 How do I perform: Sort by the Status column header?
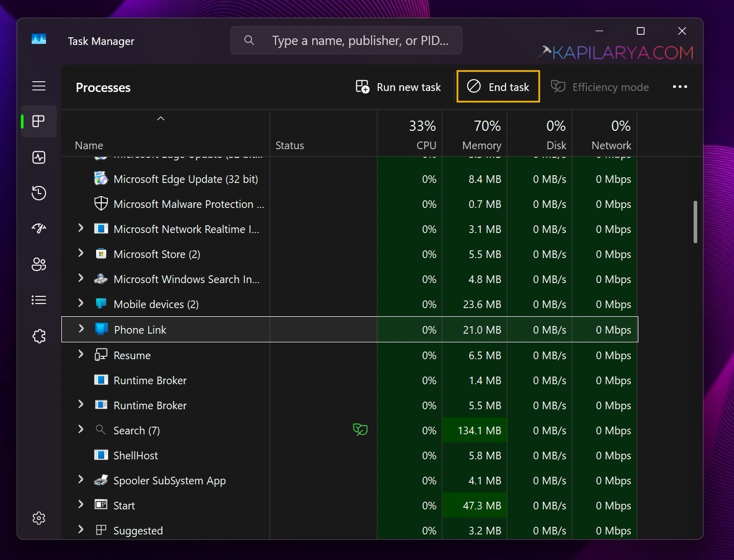click(x=323, y=133)
